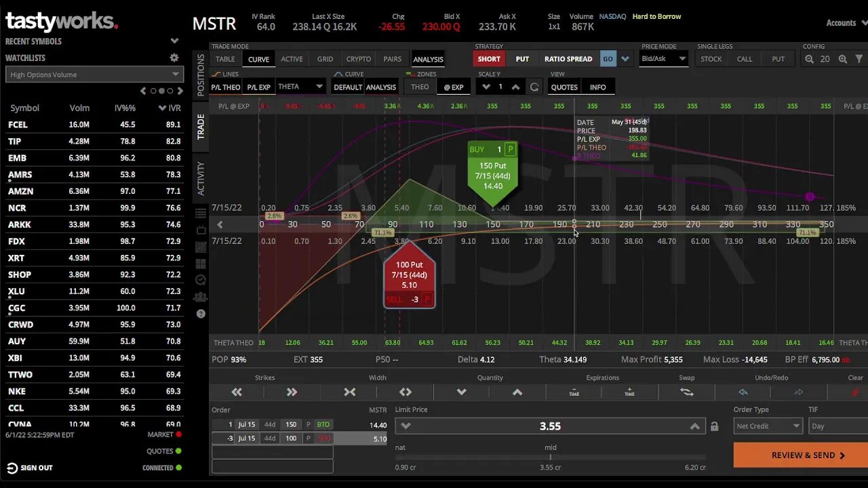
Task: Switch trade mode to Grid
Action: 325,59
